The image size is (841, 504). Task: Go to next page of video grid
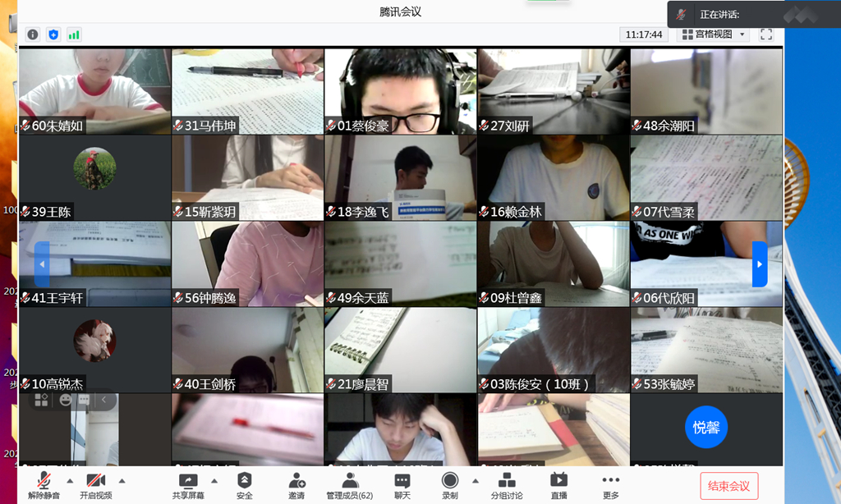pos(760,263)
